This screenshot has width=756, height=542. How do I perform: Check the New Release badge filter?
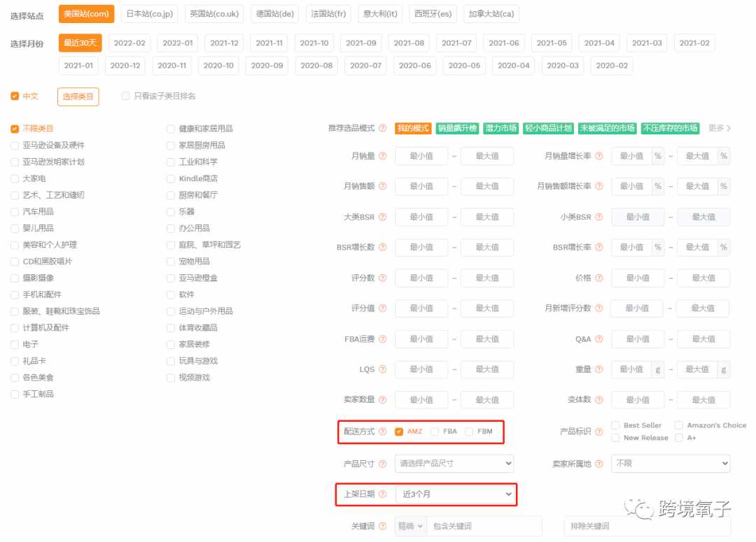coord(616,438)
